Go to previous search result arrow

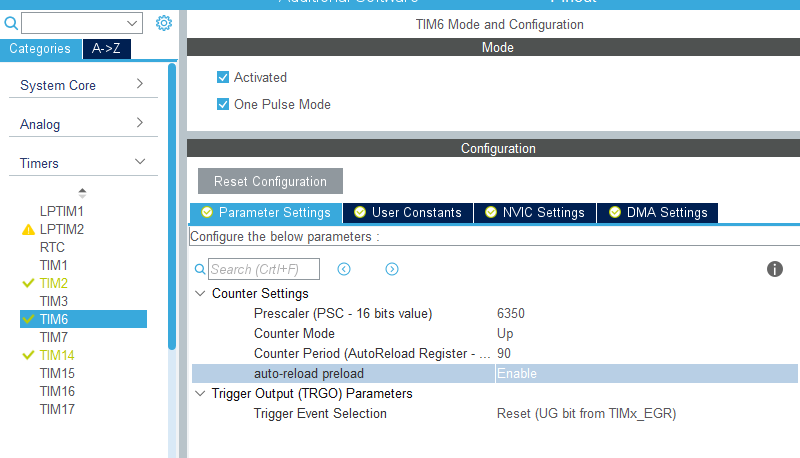[x=344, y=269]
